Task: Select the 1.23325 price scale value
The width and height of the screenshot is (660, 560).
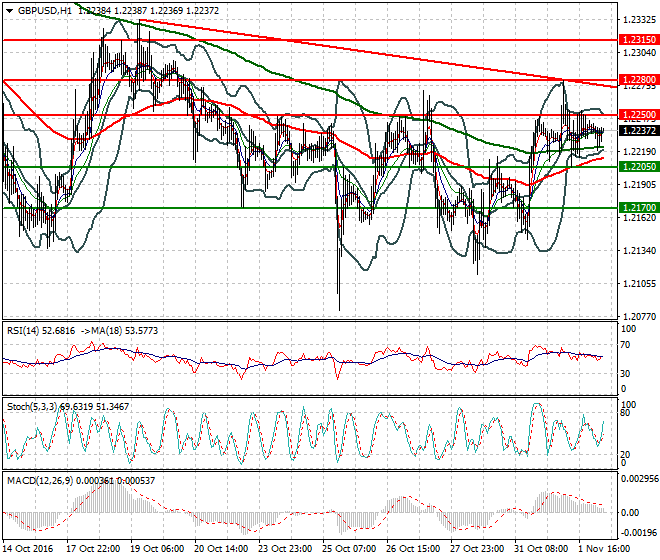Action: pos(639,20)
